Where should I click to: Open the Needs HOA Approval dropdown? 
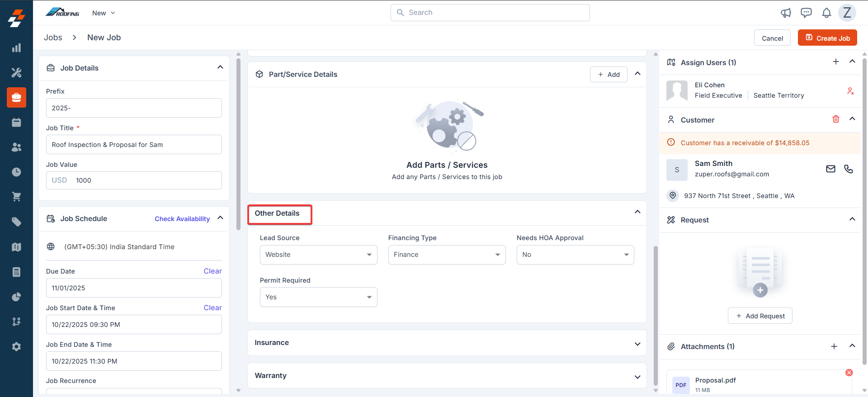tap(575, 255)
